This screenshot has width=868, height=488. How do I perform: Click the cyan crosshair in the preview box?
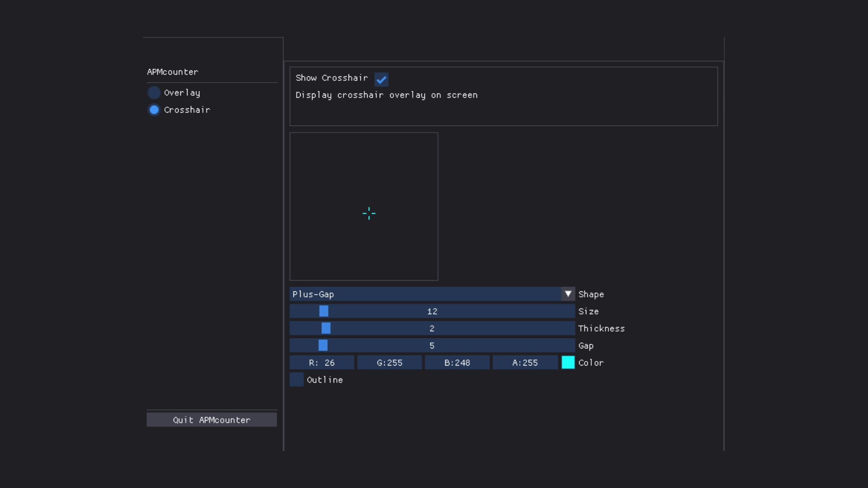(x=369, y=213)
